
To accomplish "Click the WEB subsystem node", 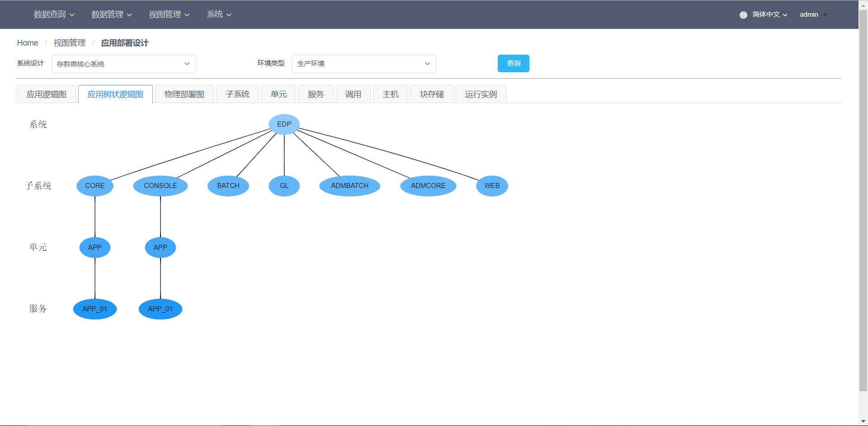I will (492, 186).
